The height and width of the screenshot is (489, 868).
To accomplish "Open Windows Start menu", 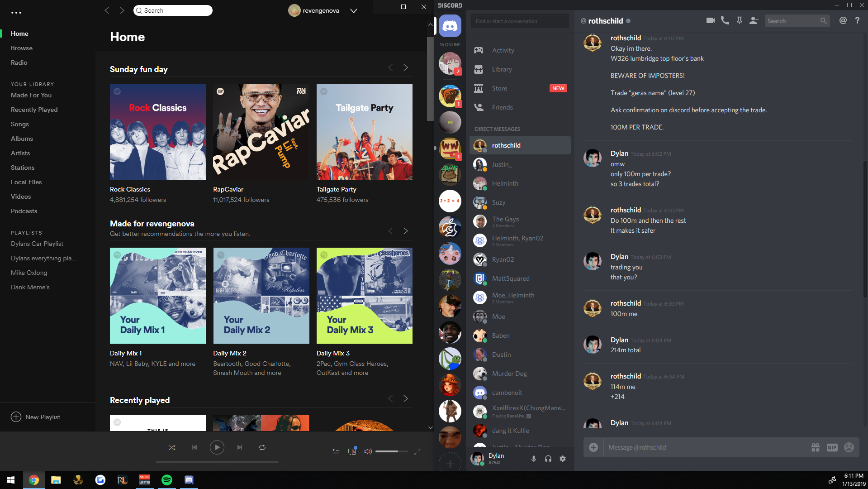I will 11,480.
